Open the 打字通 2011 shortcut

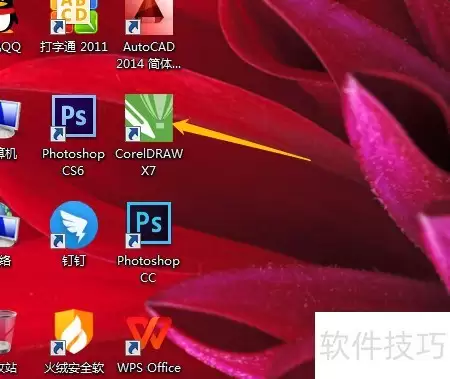tap(74, 17)
